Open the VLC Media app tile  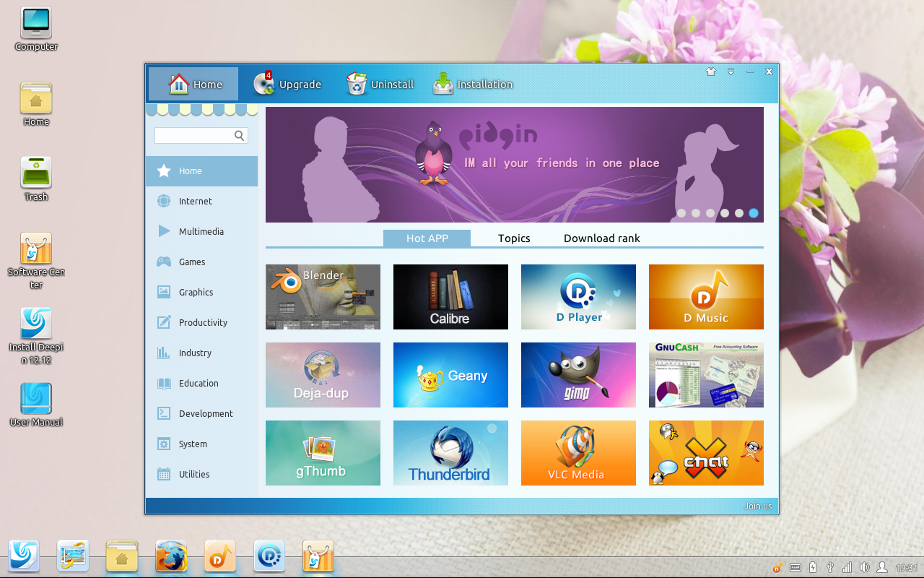click(578, 453)
